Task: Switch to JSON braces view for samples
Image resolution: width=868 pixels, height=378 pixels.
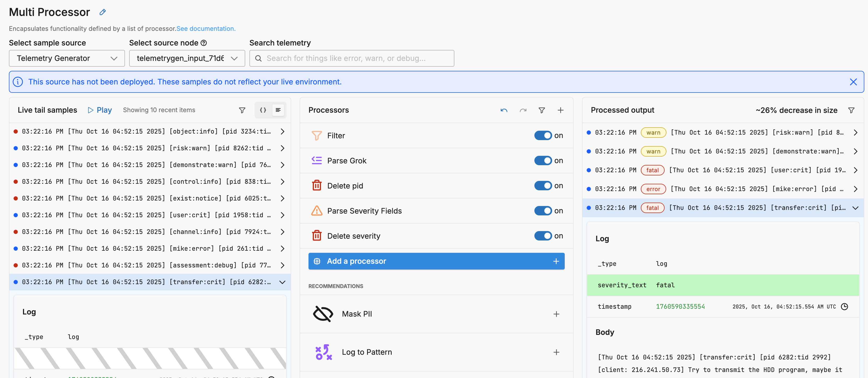Action: (263, 110)
